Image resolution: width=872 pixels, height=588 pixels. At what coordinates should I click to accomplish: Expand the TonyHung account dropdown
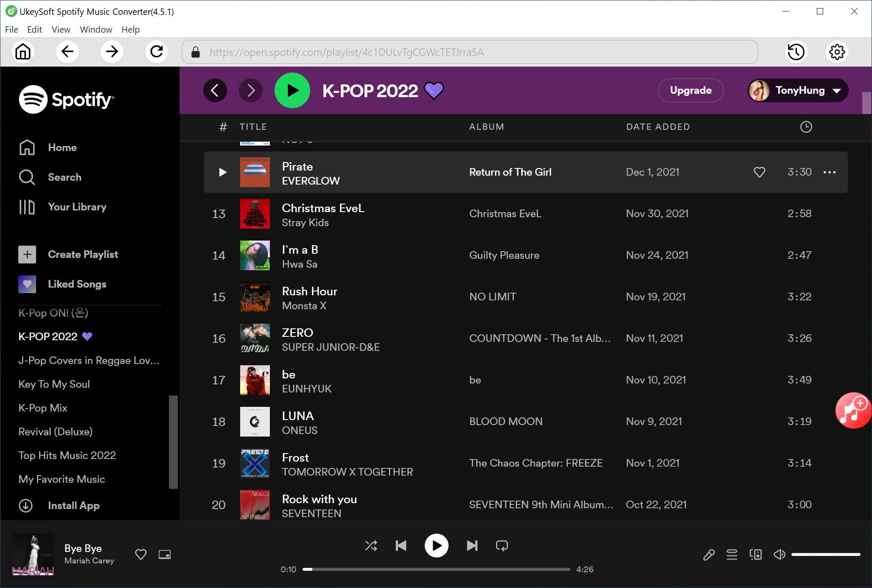[x=796, y=90]
